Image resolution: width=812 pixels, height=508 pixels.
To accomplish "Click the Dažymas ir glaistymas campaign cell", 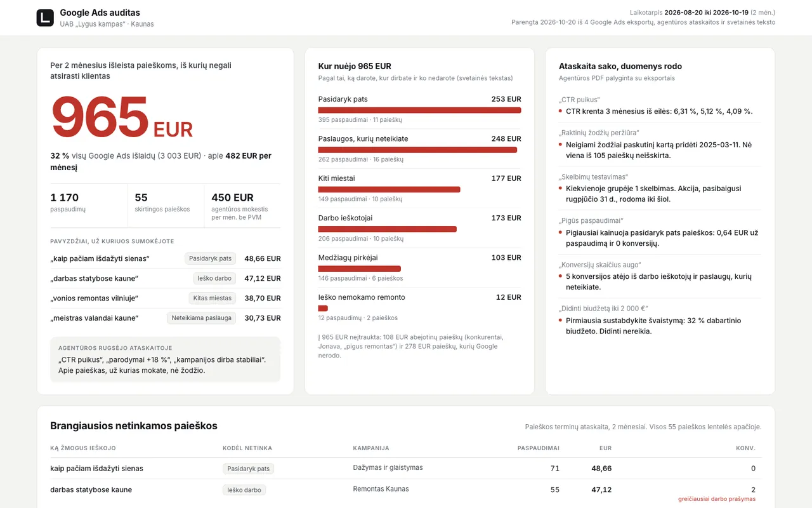I will point(388,467).
